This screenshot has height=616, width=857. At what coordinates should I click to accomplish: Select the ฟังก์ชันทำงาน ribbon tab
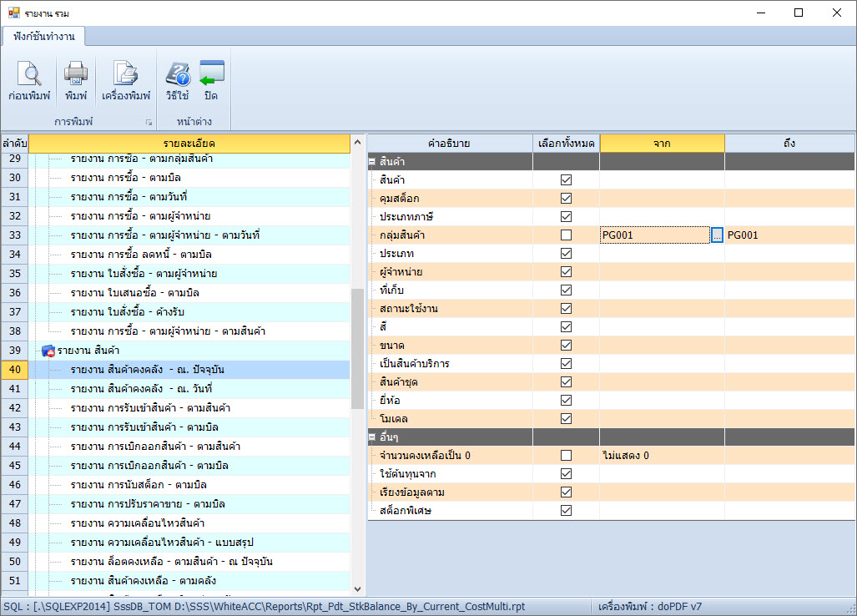(x=44, y=37)
